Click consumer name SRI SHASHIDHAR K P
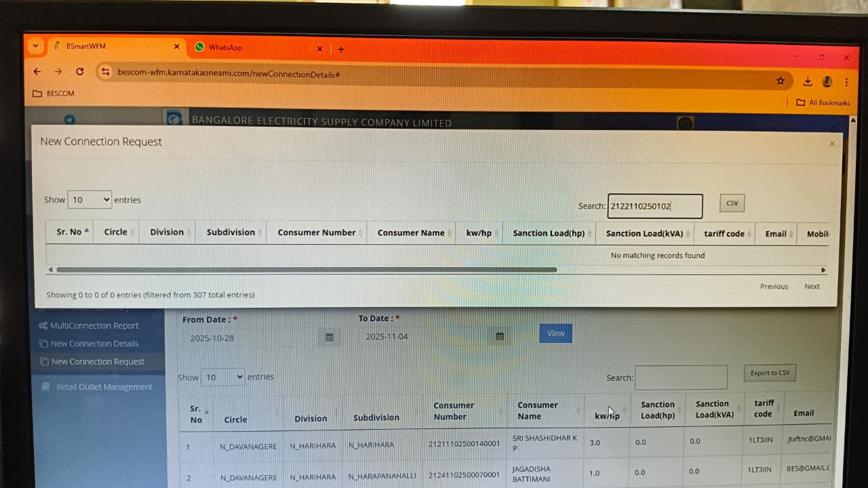868x488 pixels. click(x=545, y=443)
